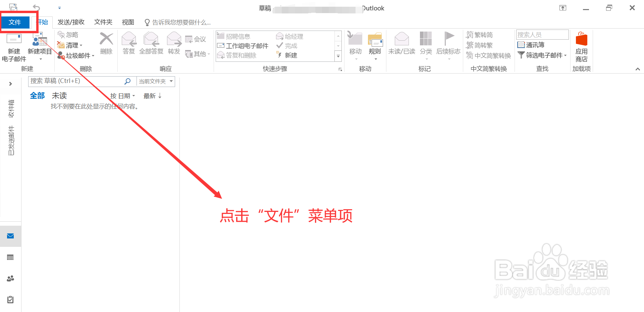The height and width of the screenshot is (312, 644).
Task: Open the 当前文件夹 search scope dropdown
Action: (x=156, y=81)
